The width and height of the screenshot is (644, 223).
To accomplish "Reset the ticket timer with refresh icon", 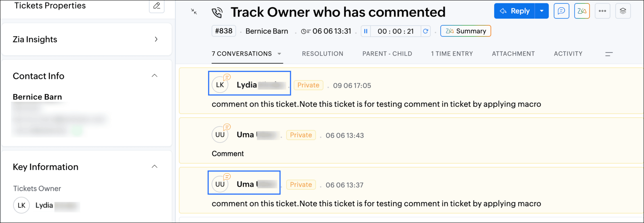I will tap(426, 31).
